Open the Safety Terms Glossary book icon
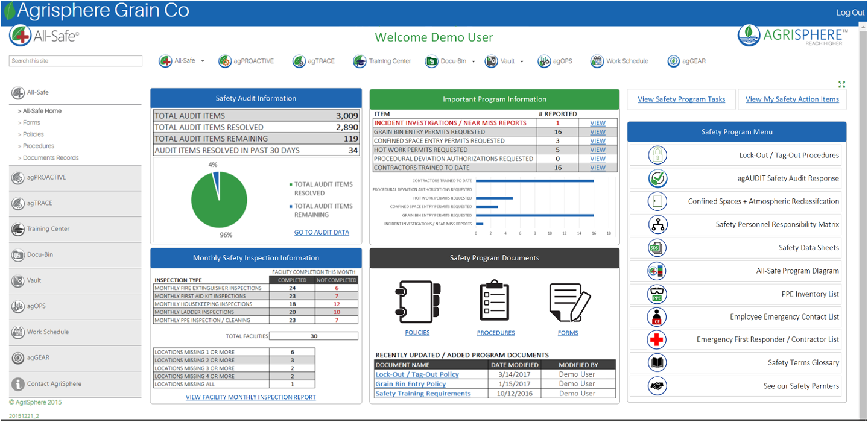Image resolution: width=868 pixels, height=422 pixels. click(657, 362)
